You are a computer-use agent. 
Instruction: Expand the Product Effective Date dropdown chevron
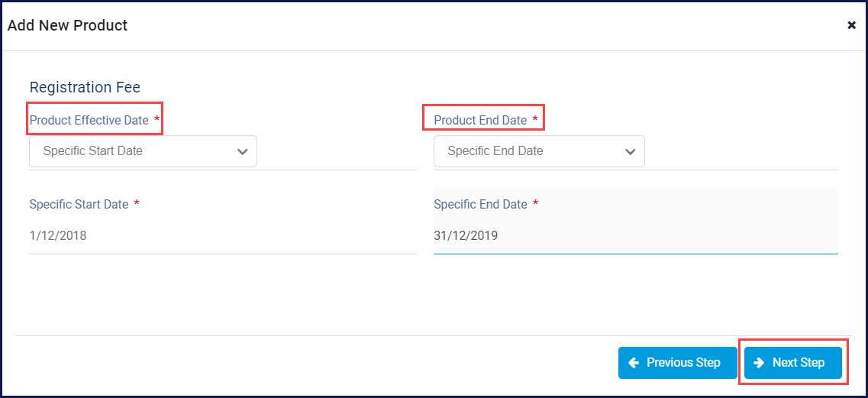[x=242, y=151]
